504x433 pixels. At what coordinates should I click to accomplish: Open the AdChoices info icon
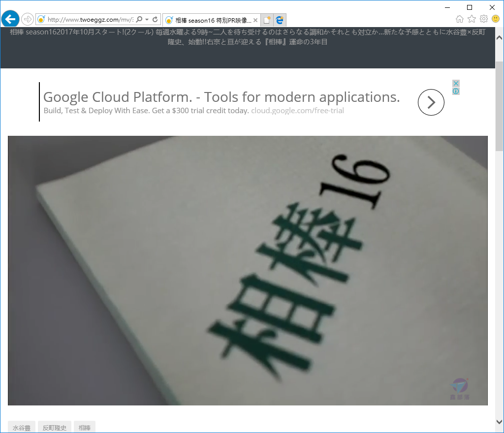tap(456, 91)
